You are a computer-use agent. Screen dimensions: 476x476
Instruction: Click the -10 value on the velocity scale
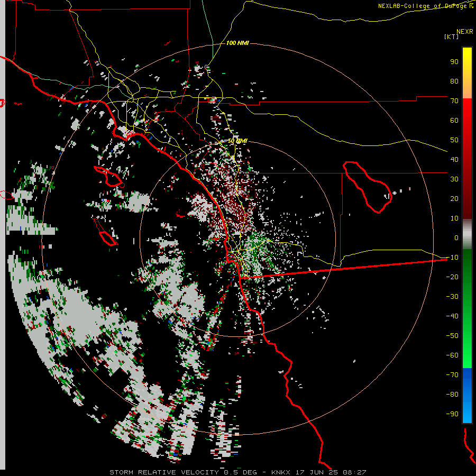452,258
